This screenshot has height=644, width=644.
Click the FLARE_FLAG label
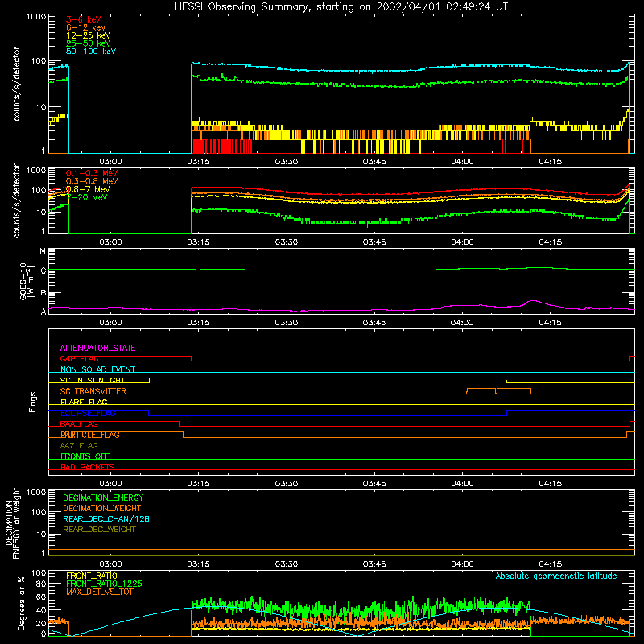point(84,402)
